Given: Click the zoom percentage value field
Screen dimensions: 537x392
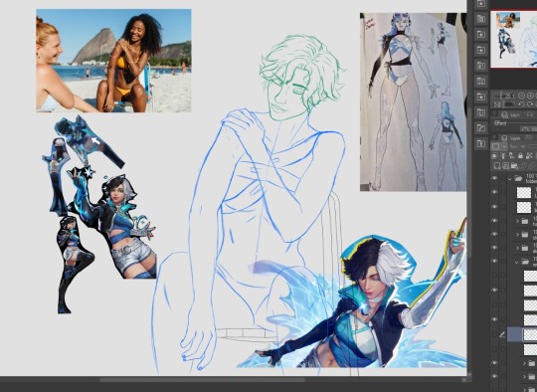Looking at the screenshot, I should [x=508, y=96].
